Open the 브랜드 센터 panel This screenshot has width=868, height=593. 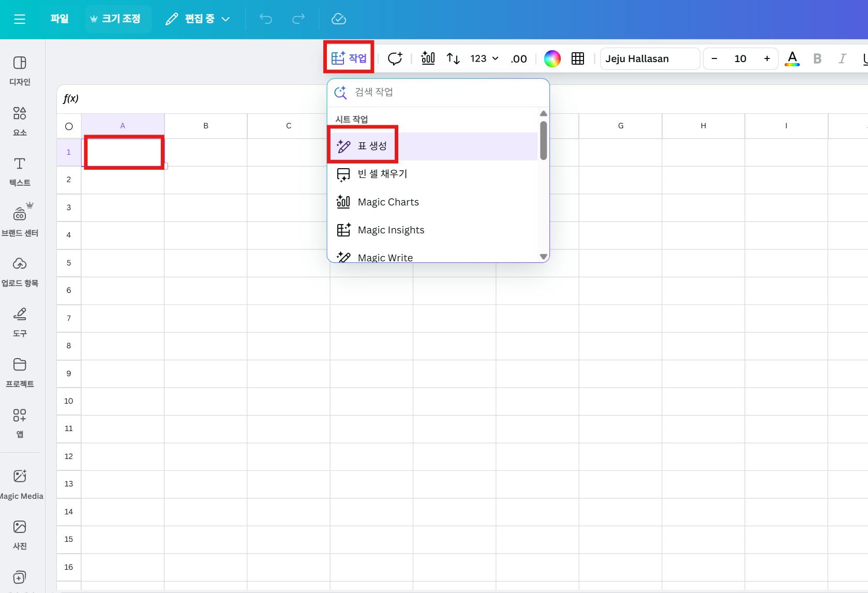click(x=20, y=221)
